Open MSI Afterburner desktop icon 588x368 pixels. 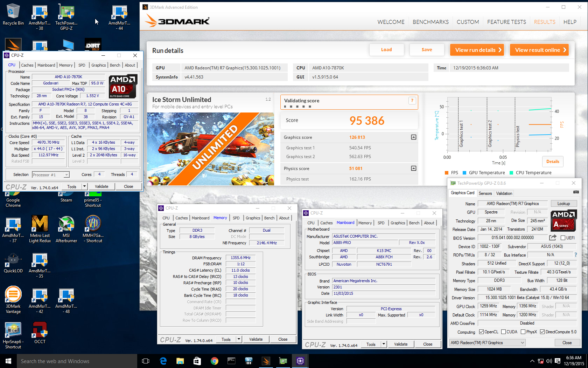tap(66, 229)
